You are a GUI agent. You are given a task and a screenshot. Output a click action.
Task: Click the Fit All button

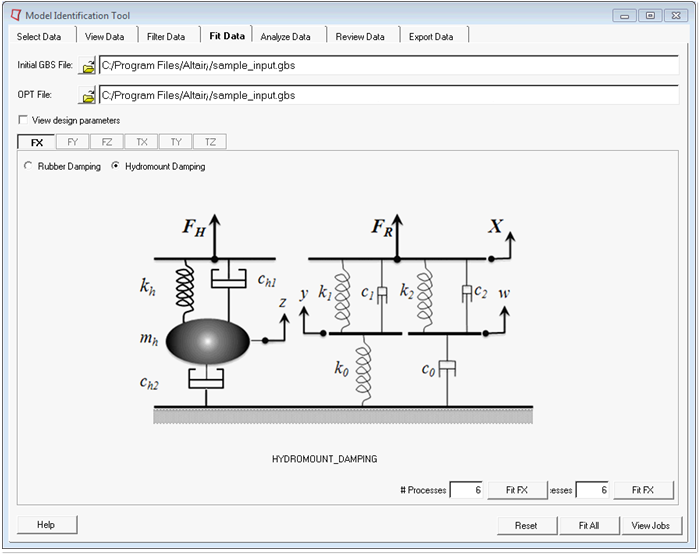589,526
